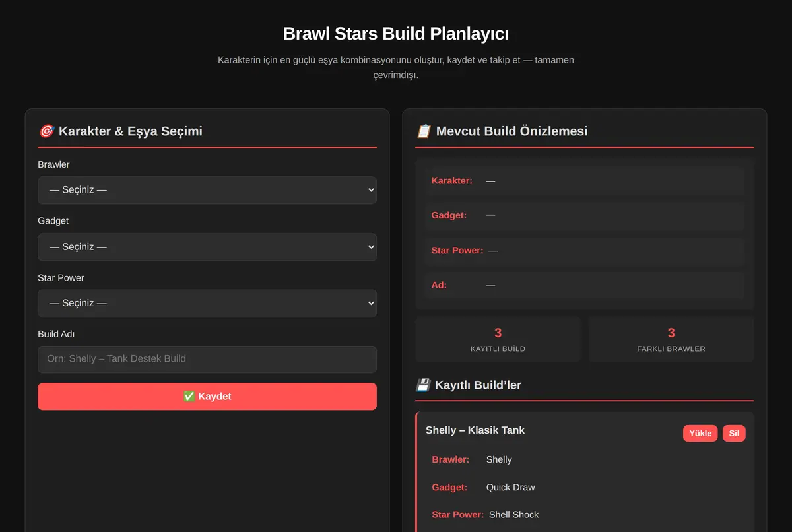Viewport: 792px width, 532px height.
Task: Click the floppy disk icon beside Kayıtlı Build'ler
Action: (423, 385)
